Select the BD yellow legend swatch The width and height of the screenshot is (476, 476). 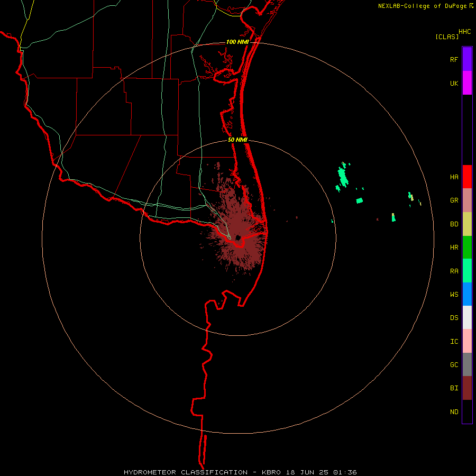467,224
